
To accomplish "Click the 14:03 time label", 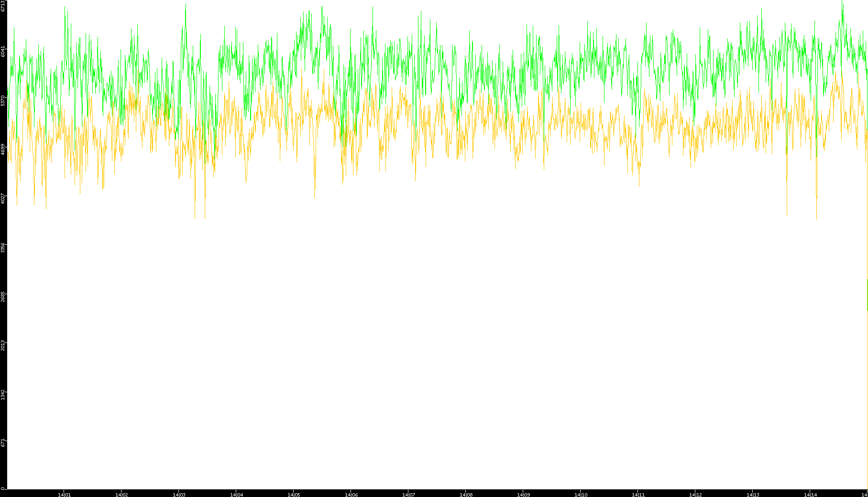I will coord(179,495).
